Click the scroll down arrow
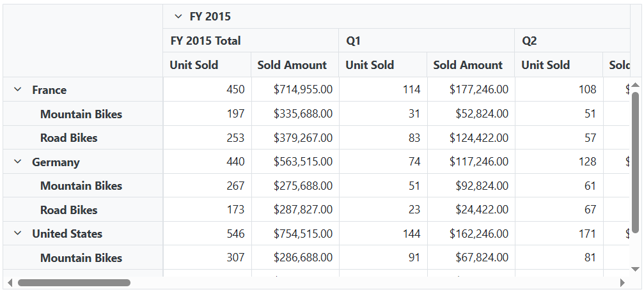 point(635,269)
